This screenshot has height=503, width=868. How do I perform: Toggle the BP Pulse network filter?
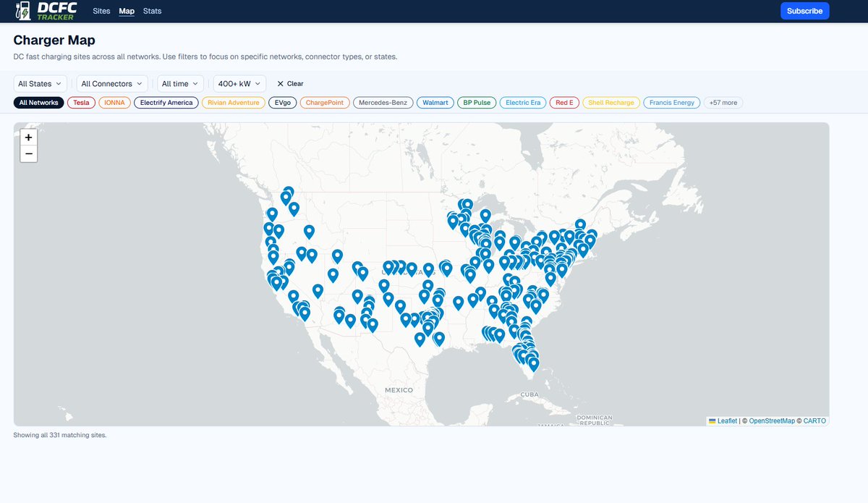click(477, 103)
